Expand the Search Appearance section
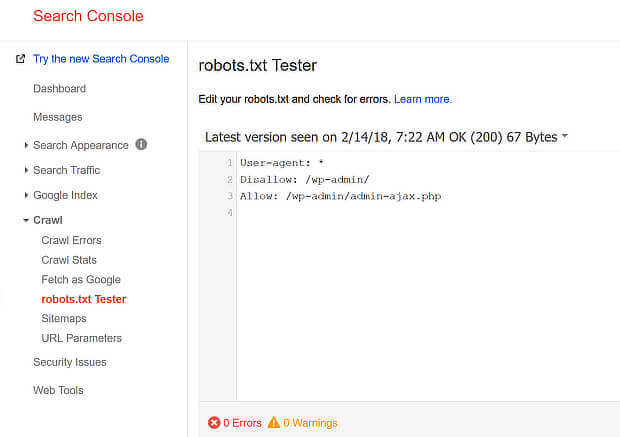 click(26, 145)
